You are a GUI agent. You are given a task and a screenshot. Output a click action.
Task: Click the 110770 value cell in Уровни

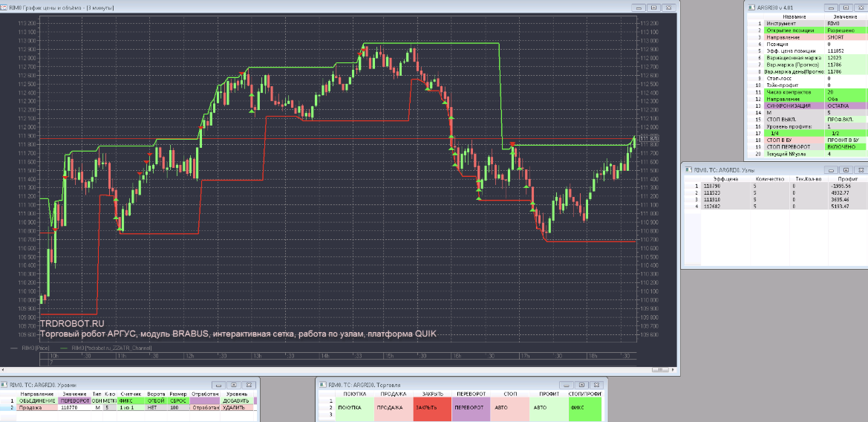[74, 408]
